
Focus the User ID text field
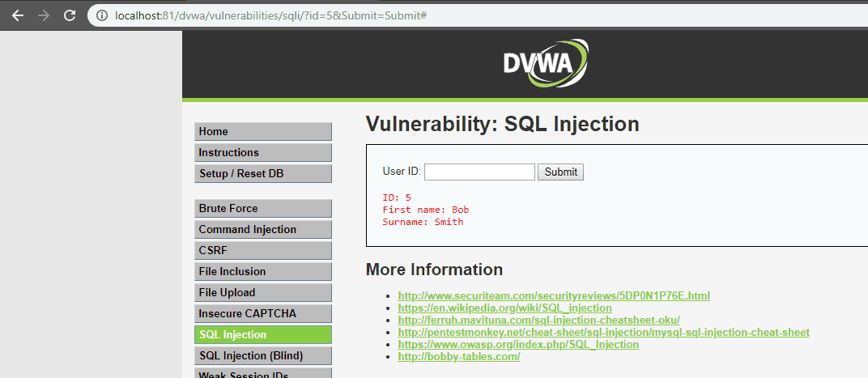[x=479, y=172]
